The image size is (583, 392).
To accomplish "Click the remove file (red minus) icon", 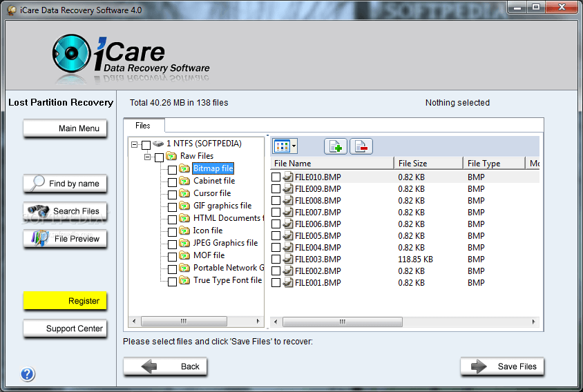I will pos(361,146).
